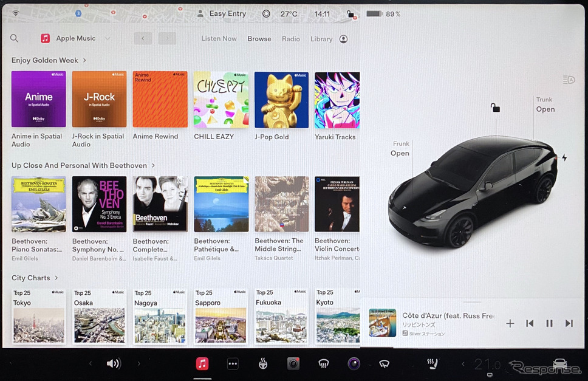
Task: Expand Up Close And Personal With Beethoven
Action: (83, 165)
